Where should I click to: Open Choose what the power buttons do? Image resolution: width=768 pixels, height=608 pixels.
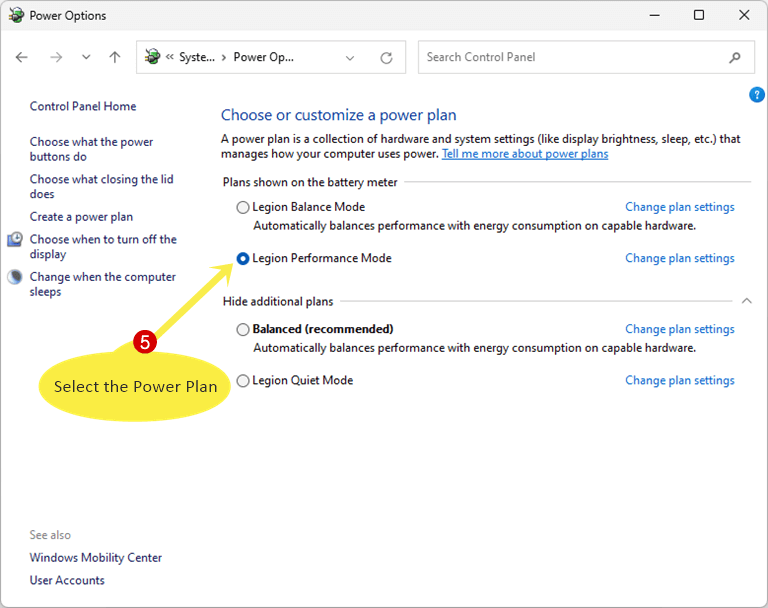pos(91,149)
